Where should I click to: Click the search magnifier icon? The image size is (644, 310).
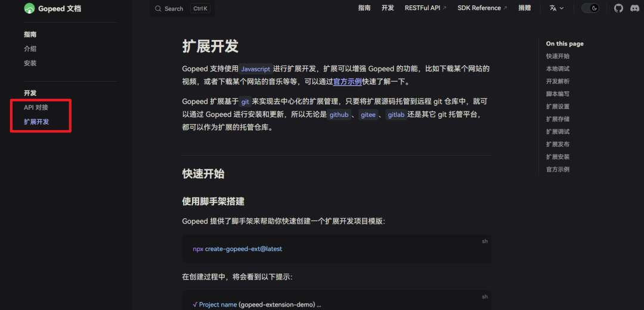tap(158, 8)
